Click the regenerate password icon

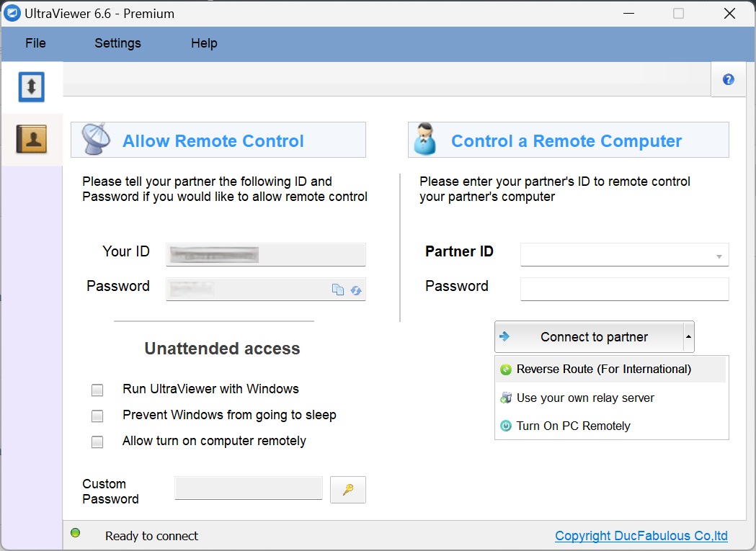pos(355,290)
